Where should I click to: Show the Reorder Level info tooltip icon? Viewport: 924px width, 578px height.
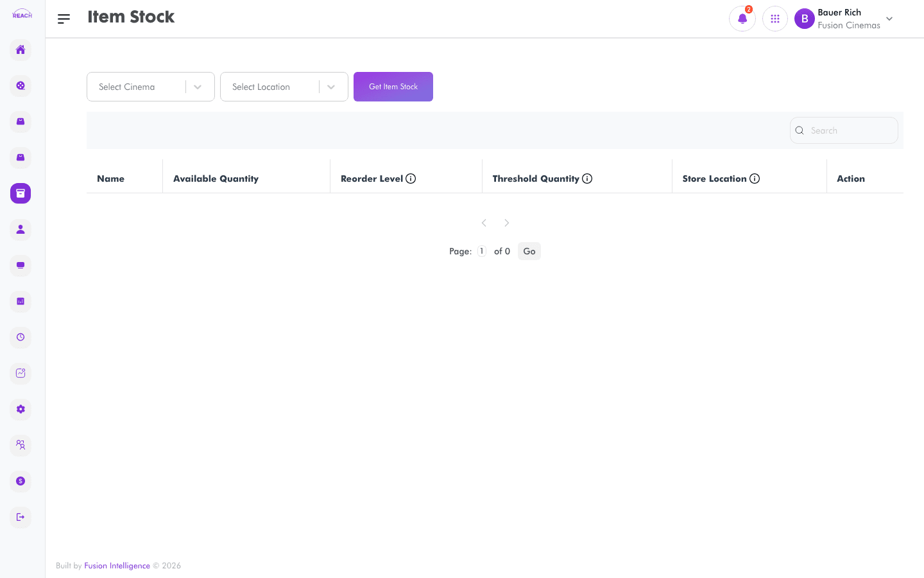pyautogui.click(x=411, y=179)
